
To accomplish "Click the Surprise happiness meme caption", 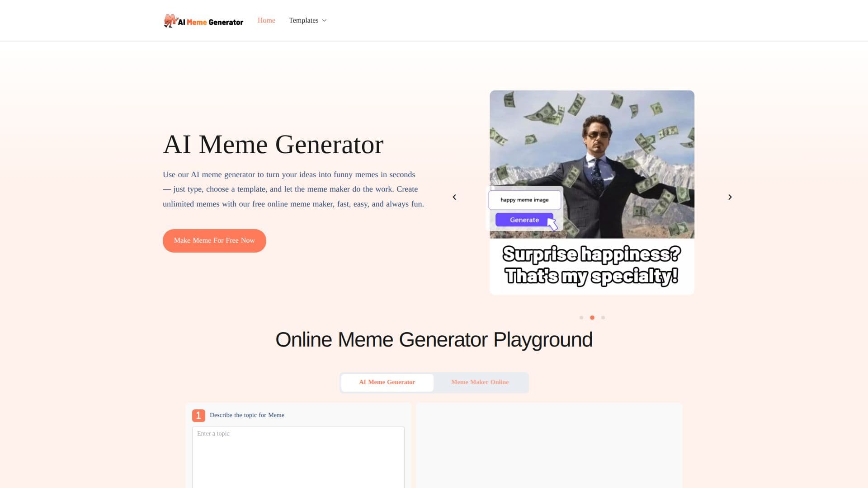I will pyautogui.click(x=592, y=265).
